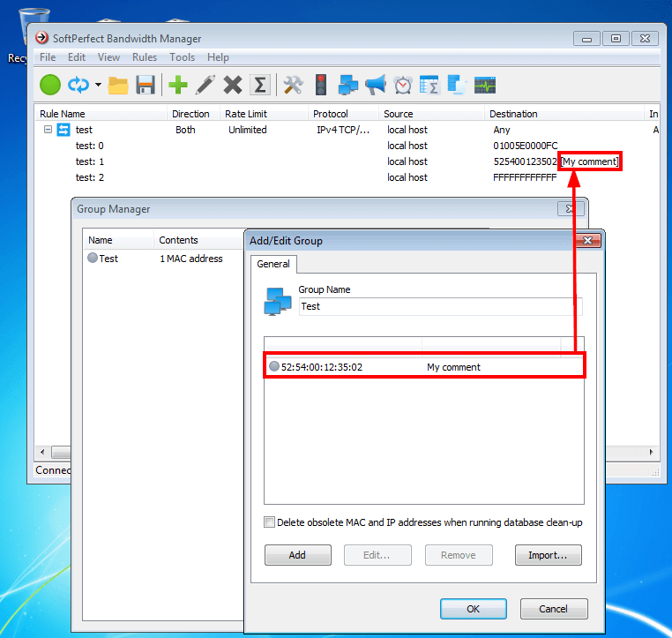Open rules file with the folder icon
Viewport: 672px width, 638px height.
118,85
